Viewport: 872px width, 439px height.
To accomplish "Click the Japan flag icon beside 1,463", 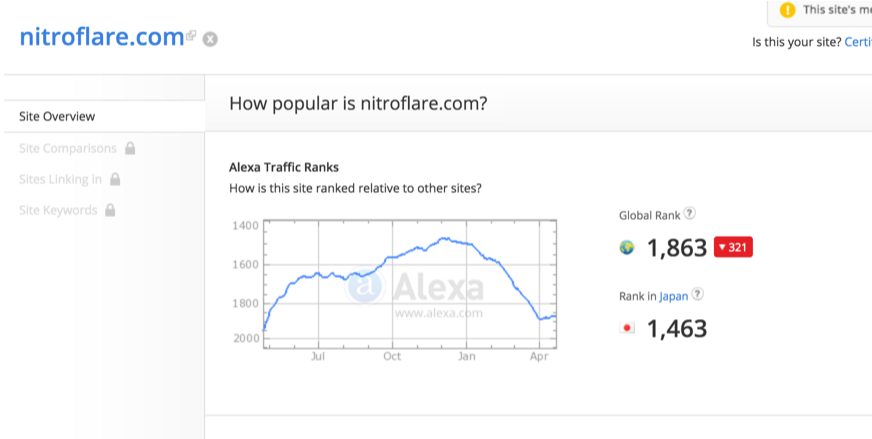I will coord(628,328).
